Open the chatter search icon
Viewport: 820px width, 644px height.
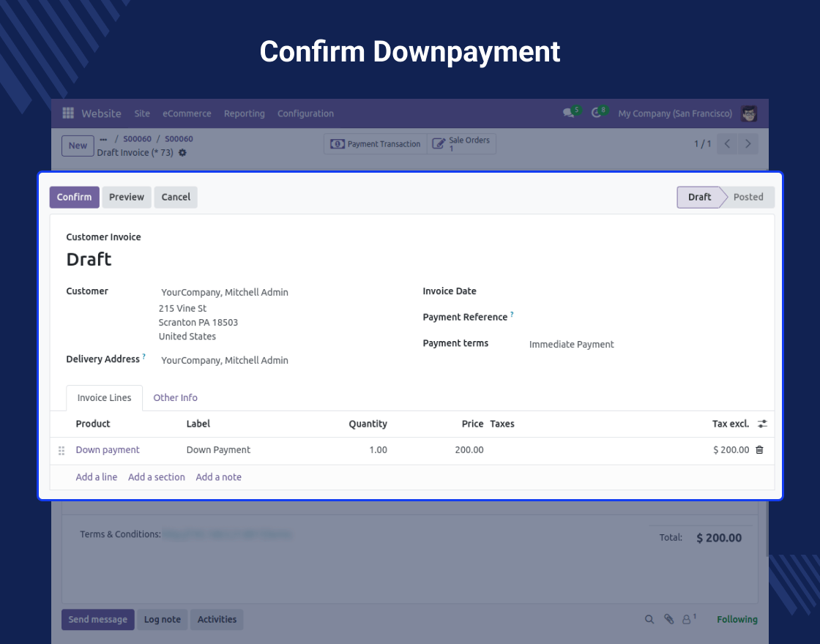click(x=649, y=619)
